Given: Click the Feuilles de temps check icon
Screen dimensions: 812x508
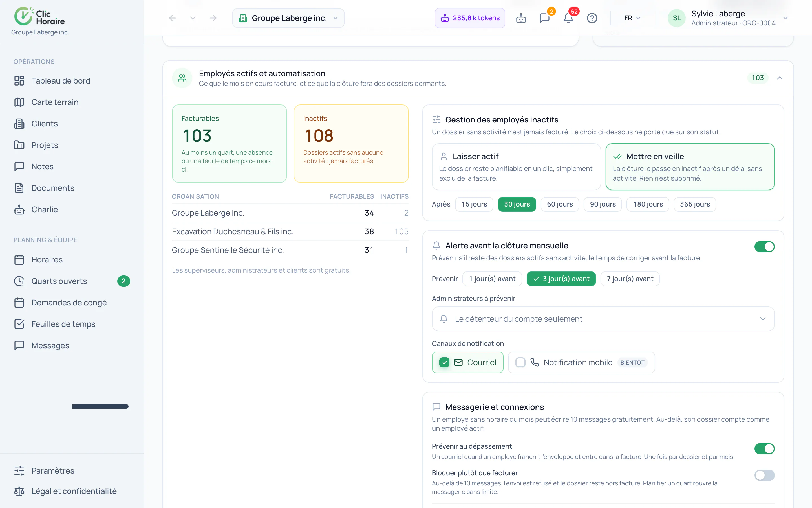Looking at the screenshot, I should [x=19, y=324].
